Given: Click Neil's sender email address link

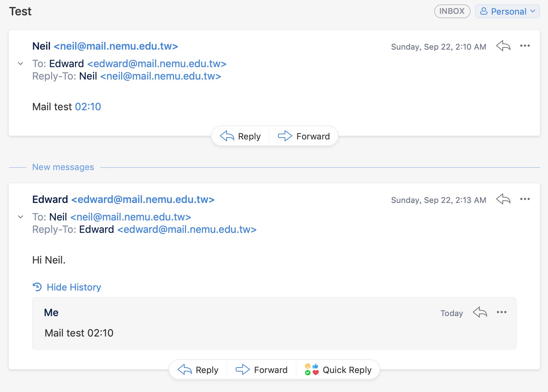Looking at the screenshot, I should (x=116, y=46).
